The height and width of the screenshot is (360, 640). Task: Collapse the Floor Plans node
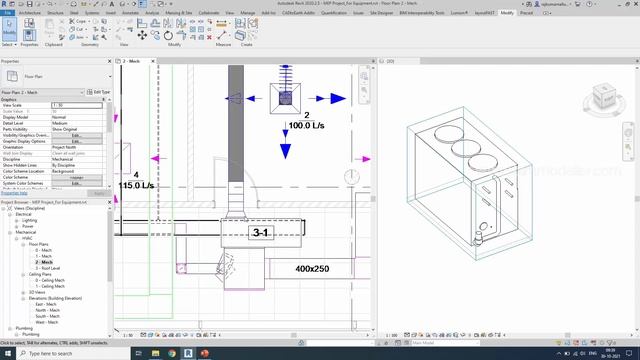(23, 244)
